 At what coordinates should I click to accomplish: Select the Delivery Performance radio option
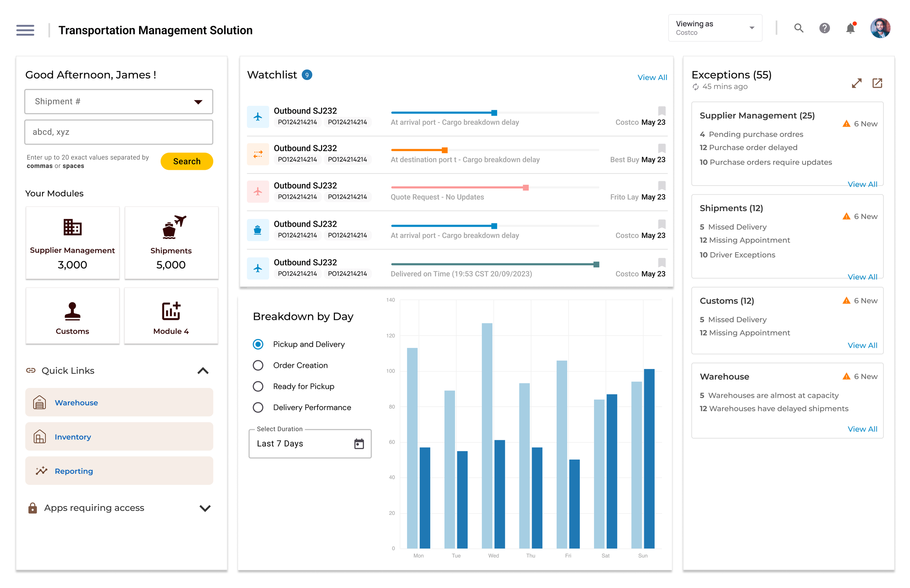[258, 408]
